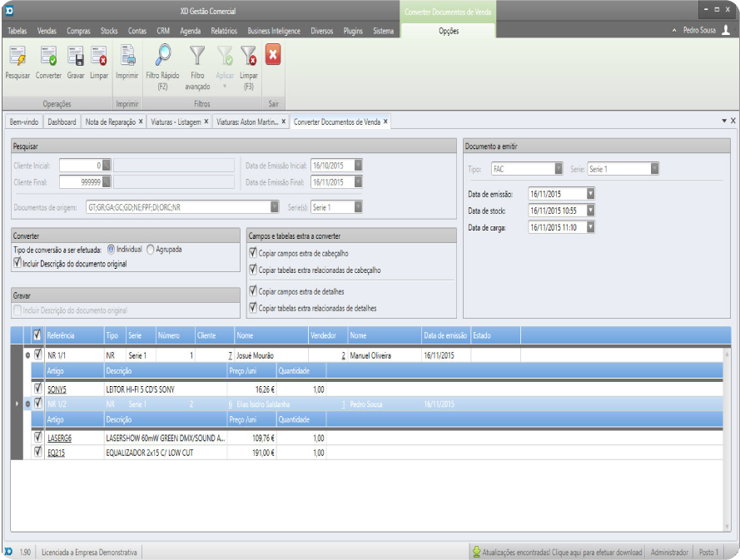Switch to the Dashboard tab
Screen dimensions: 740x560
point(62,121)
